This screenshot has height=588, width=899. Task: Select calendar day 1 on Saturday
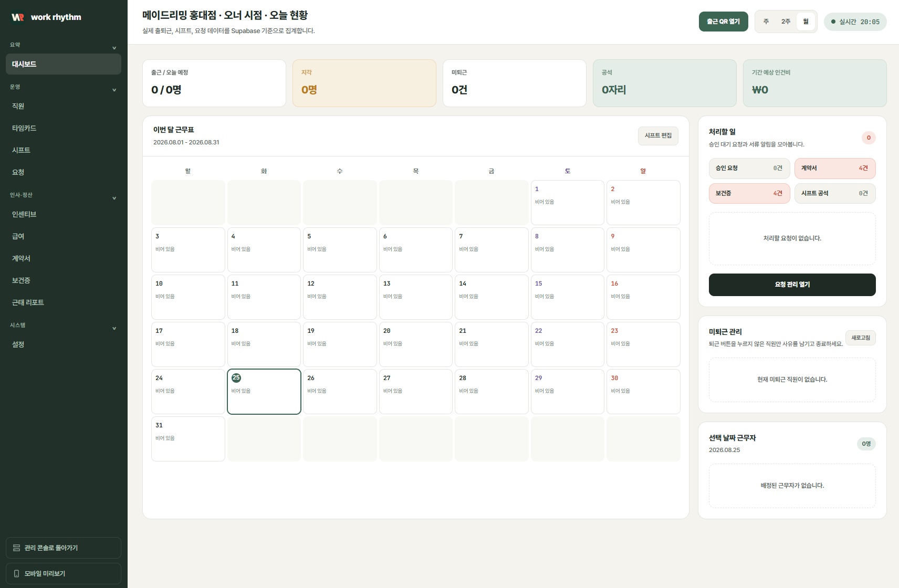567,203
